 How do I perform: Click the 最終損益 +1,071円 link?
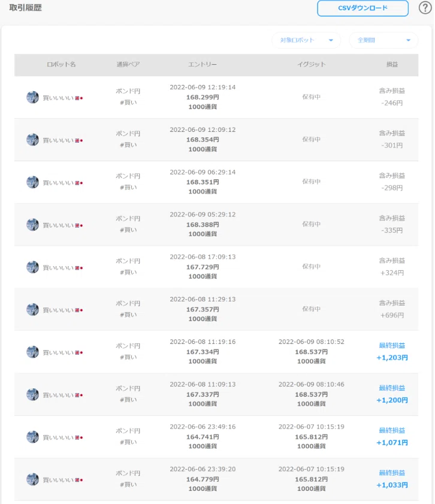tap(392, 436)
